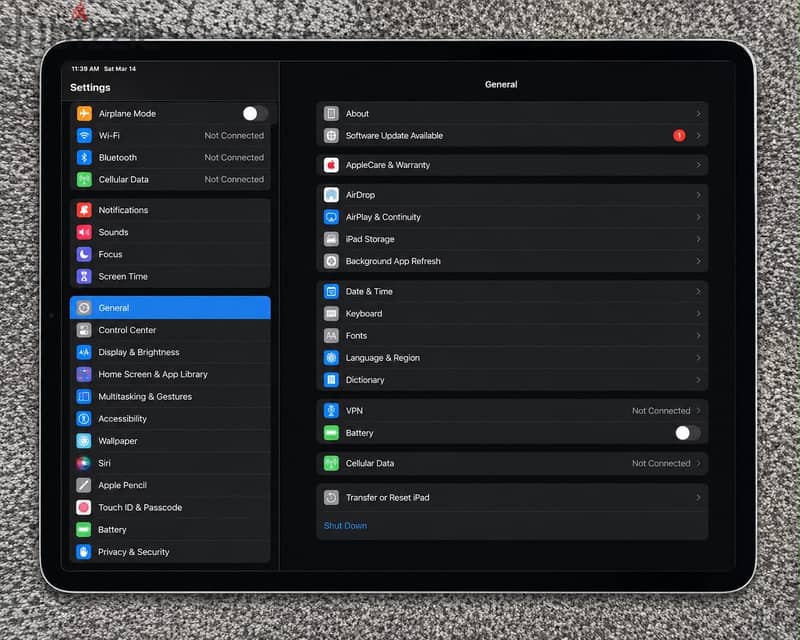Tap the Display & Brightness icon
The width and height of the screenshot is (800, 640).
click(84, 352)
